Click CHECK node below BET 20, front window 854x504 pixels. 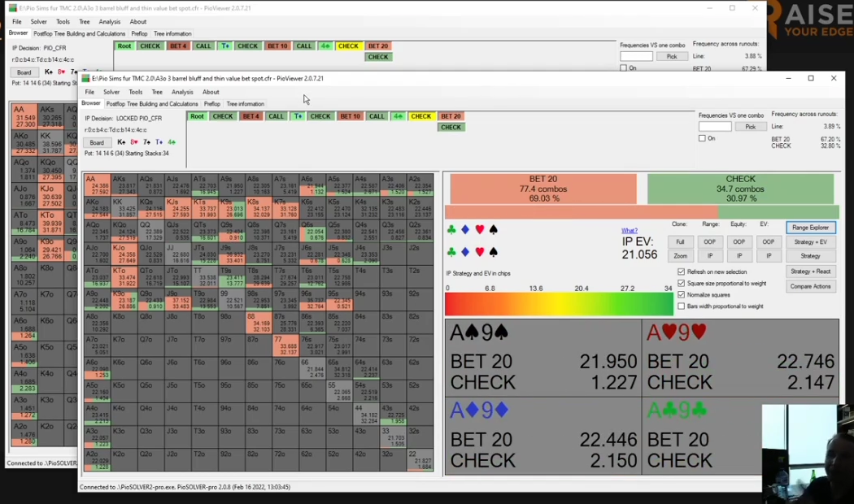(451, 128)
